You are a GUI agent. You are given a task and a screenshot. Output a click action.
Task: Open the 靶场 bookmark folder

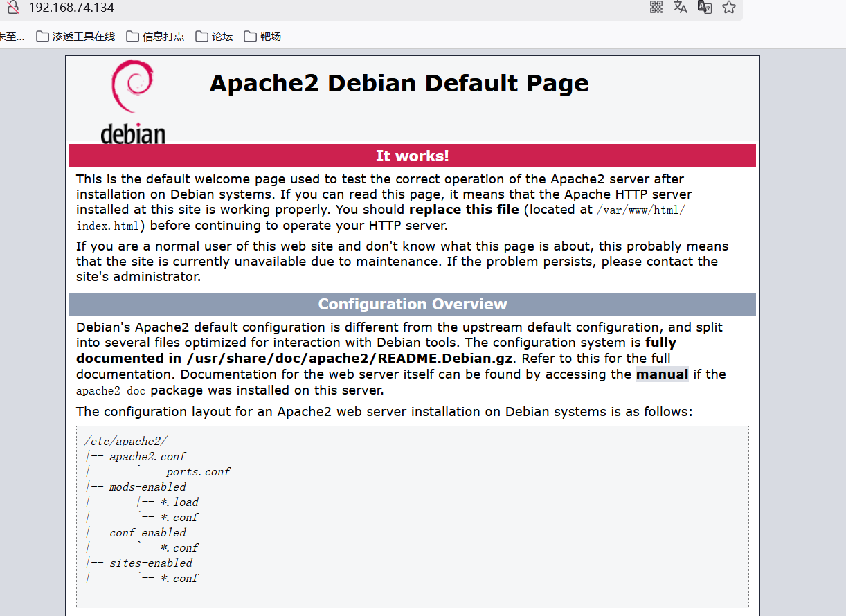click(x=262, y=36)
